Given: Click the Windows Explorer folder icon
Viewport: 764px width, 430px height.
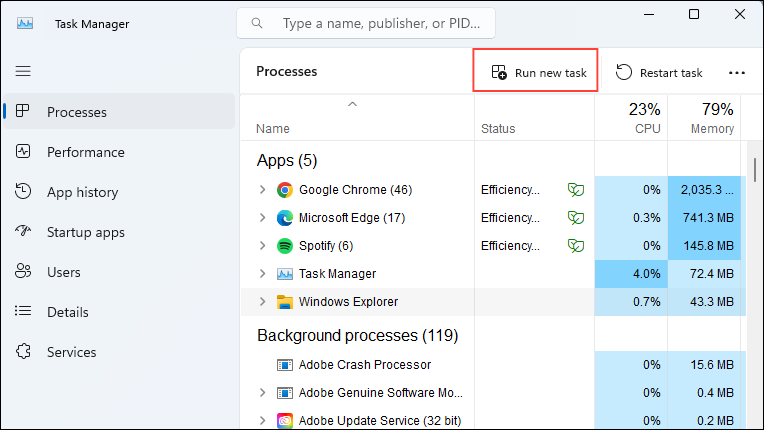Looking at the screenshot, I should [x=285, y=302].
